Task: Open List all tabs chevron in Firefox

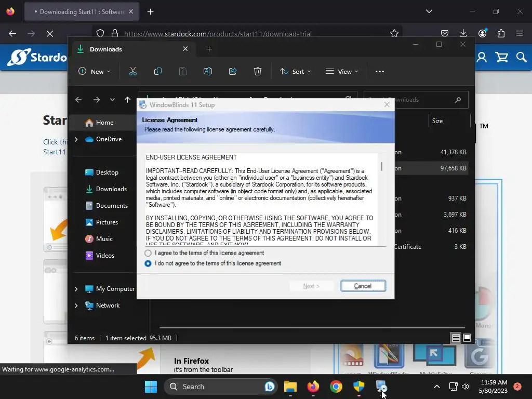Action: (429, 11)
